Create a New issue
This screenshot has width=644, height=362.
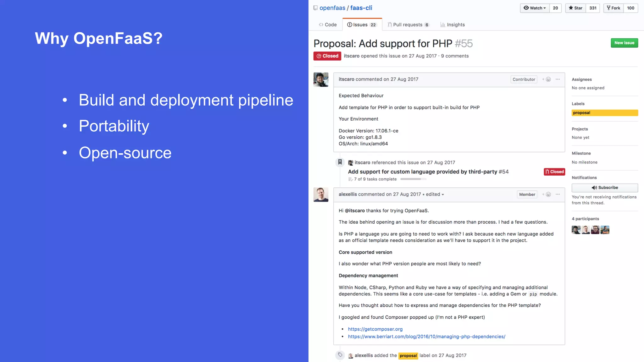pos(624,43)
